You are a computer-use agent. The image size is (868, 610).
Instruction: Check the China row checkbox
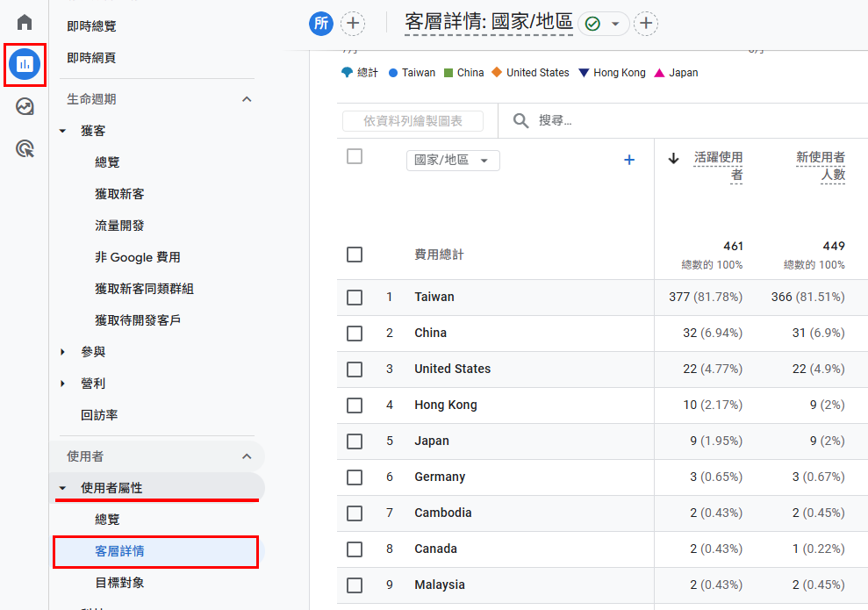(x=355, y=334)
